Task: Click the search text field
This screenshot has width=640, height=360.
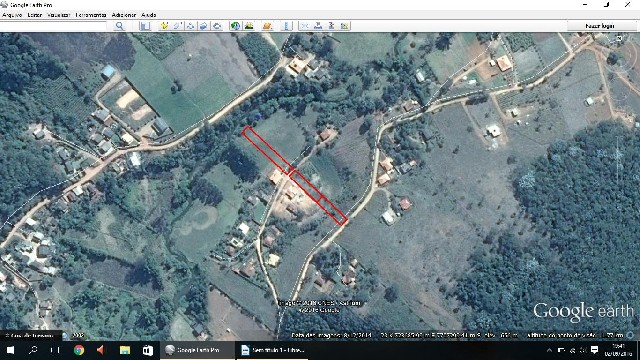Action: pyautogui.click(x=53, y=26)
